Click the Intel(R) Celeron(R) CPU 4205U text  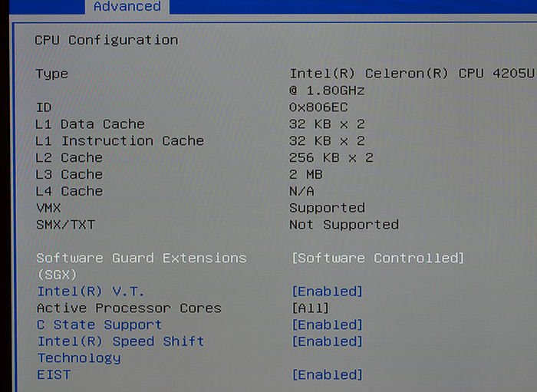(411, 74)
